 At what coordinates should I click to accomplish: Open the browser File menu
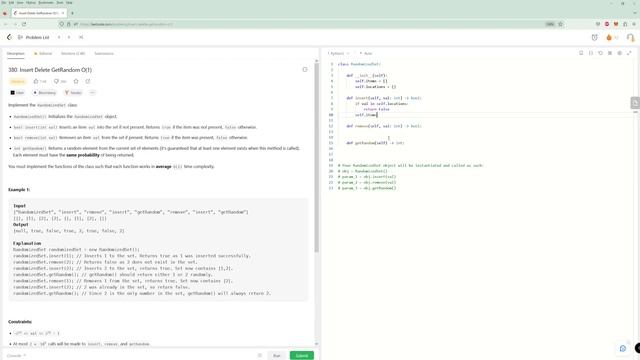[x=4, y=2]
